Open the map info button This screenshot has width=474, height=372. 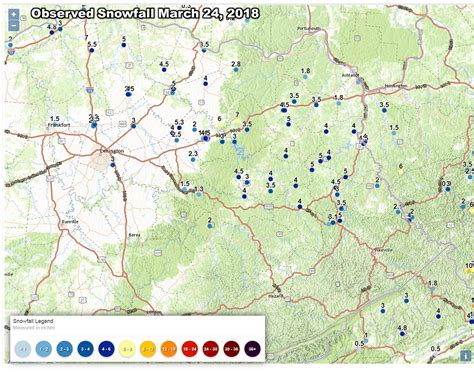click(465, 356)
